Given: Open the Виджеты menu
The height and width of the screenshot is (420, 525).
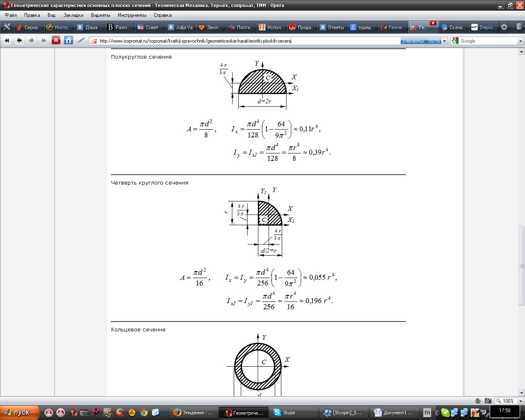Looking at the screenshot, I should point(100,15).
